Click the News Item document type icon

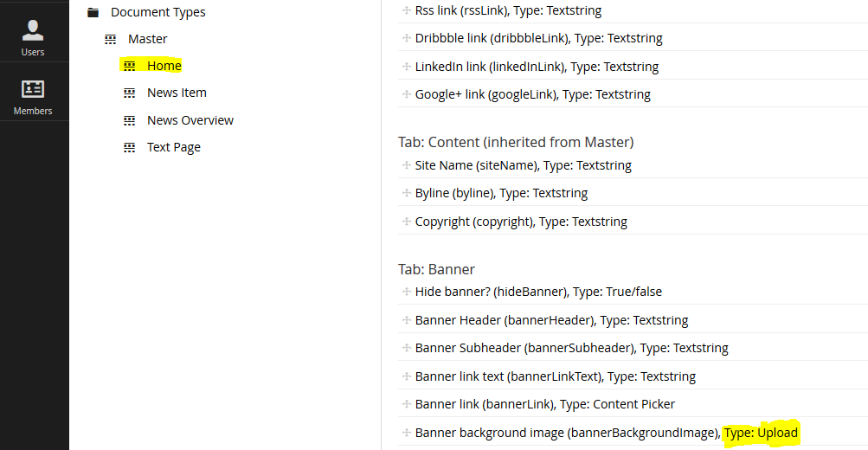click(130, 93)
